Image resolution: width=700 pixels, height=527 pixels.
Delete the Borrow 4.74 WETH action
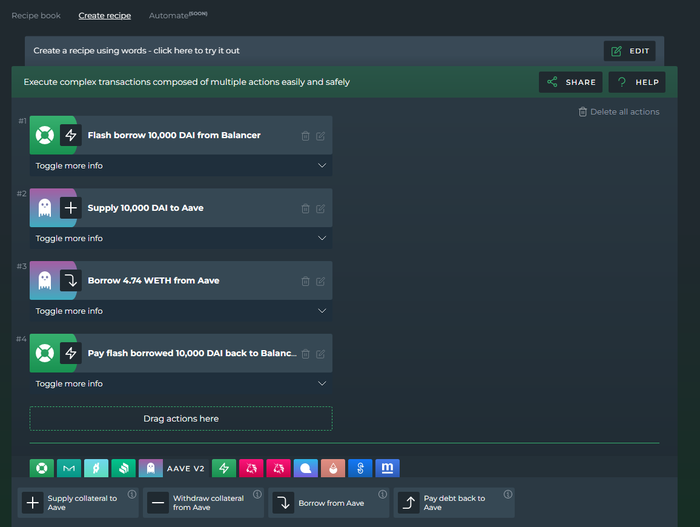(x=305, y=281)
